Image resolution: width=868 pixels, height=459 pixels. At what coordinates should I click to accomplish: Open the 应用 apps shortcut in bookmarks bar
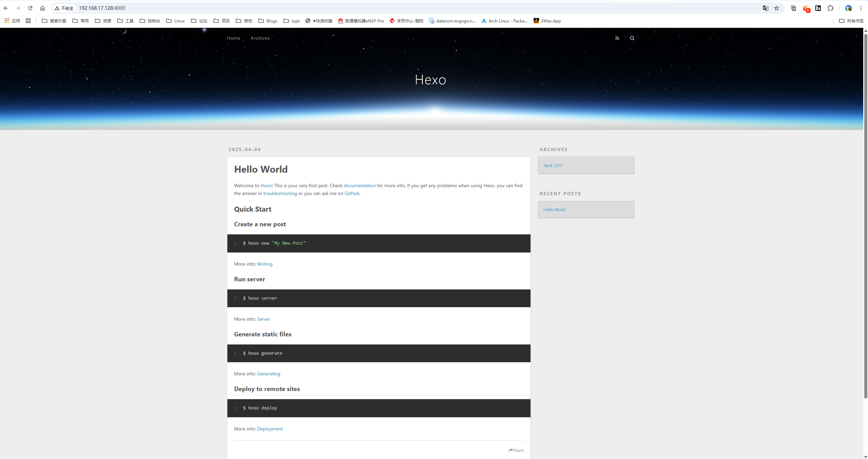[12, 21]
